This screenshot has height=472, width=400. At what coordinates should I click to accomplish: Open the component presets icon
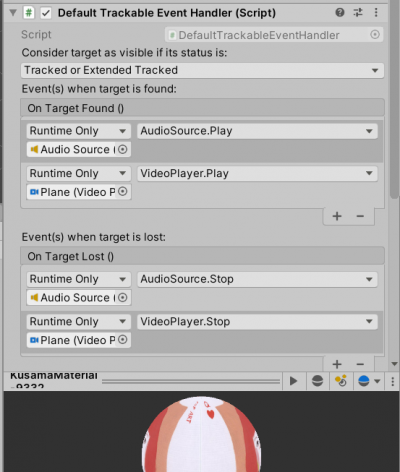[358, 13]
